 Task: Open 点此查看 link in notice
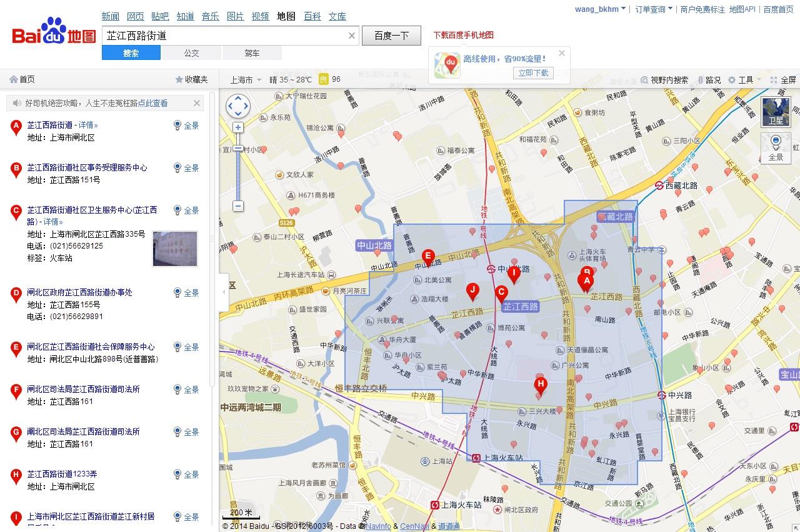pos(152,103)
